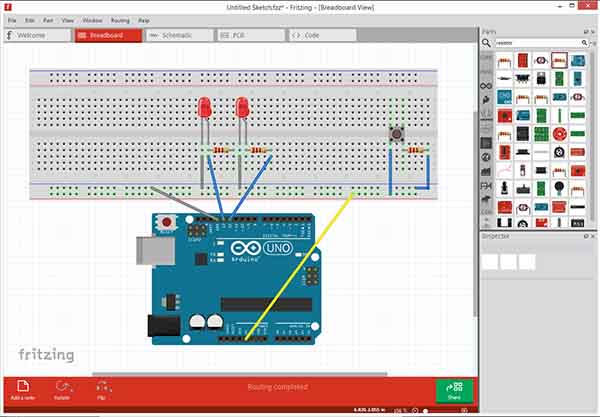This screenshot has width=600, height=417.
Task: Open the Window menu
Action: click(92, 20)
